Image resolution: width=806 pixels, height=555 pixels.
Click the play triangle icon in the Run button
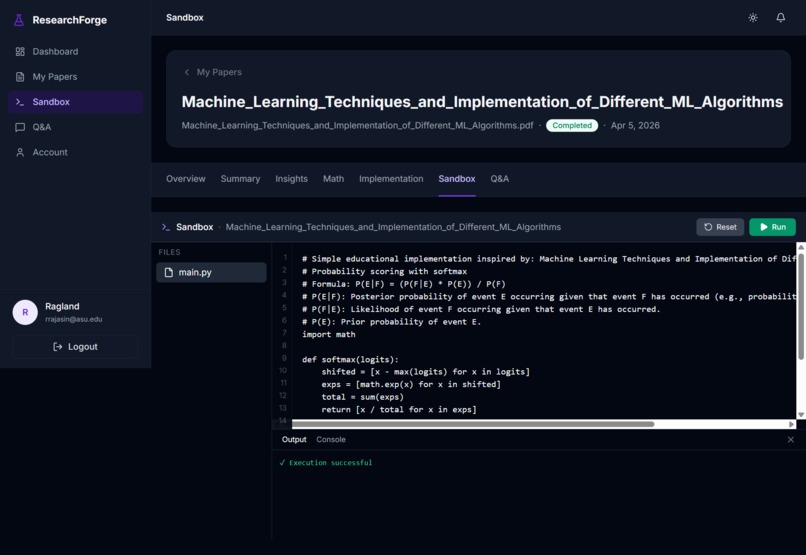click(x=764, y=227)
